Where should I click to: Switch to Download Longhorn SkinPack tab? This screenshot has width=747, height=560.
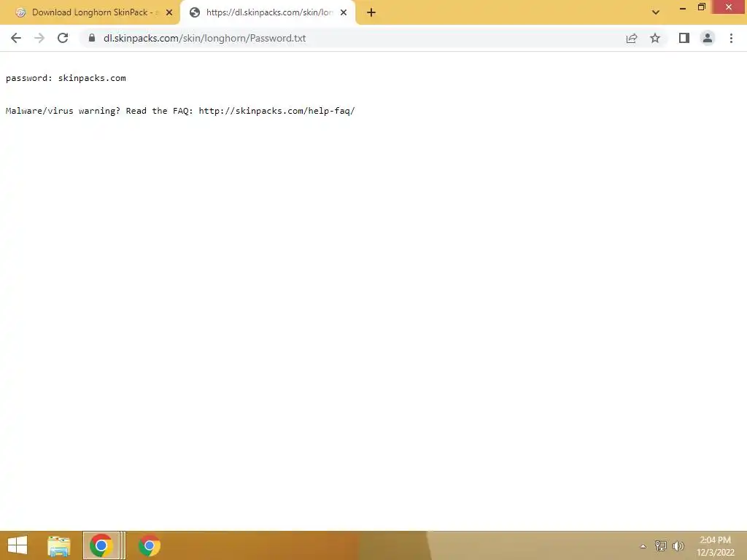90,12
